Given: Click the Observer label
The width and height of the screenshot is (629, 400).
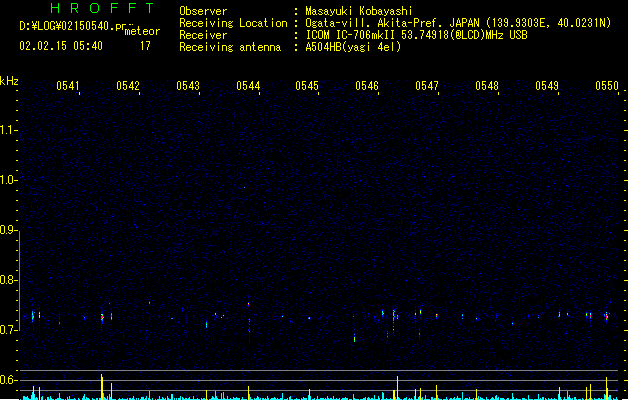Looking at the screenshot, I should click(203, 11).
